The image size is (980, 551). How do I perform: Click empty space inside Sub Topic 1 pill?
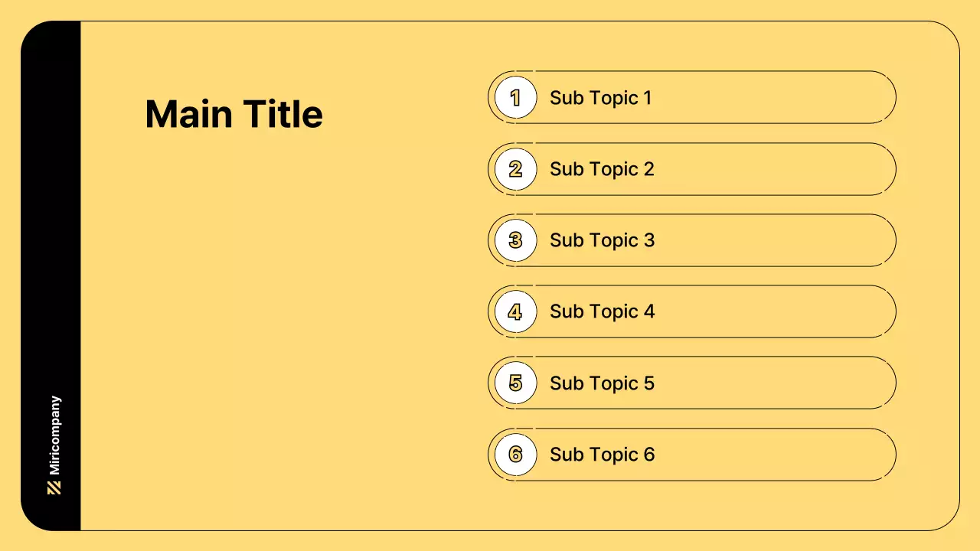pos(773,98)
